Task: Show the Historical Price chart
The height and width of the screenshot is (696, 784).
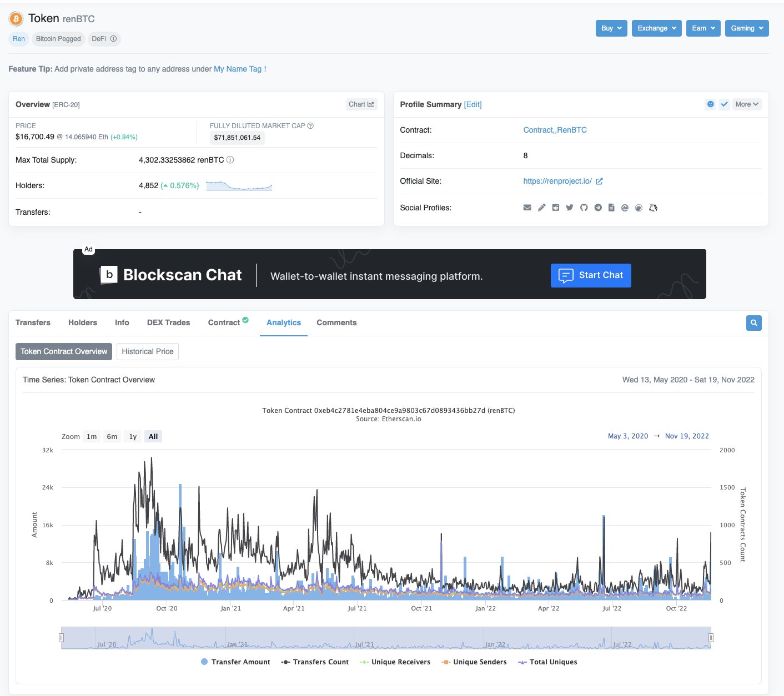Action: [148, 351]
